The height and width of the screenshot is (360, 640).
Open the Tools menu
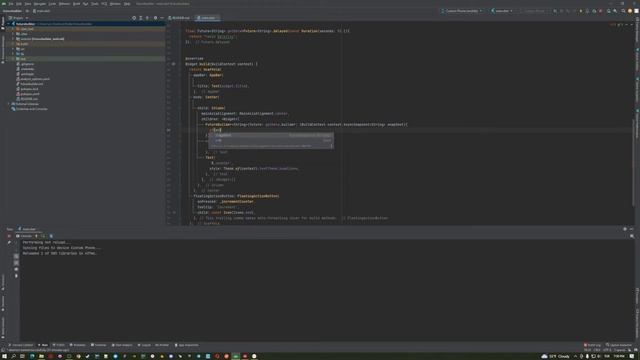pos(95,4)
